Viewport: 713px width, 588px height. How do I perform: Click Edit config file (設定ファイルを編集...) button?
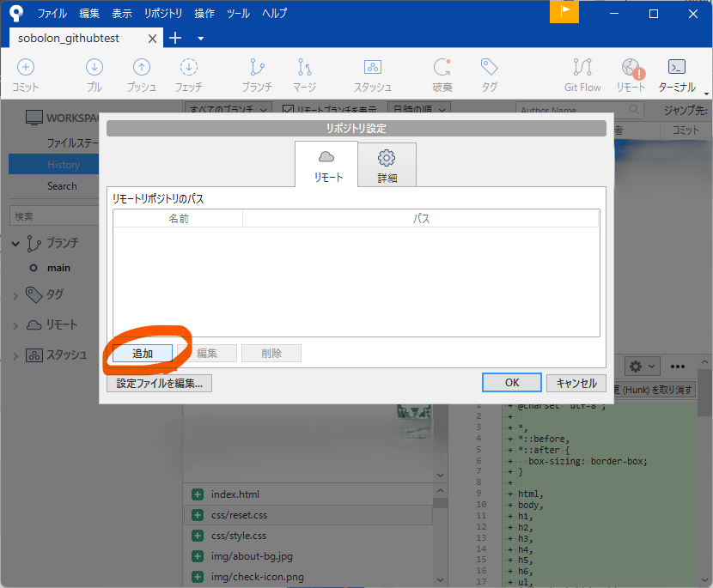(x=159, y=383)
